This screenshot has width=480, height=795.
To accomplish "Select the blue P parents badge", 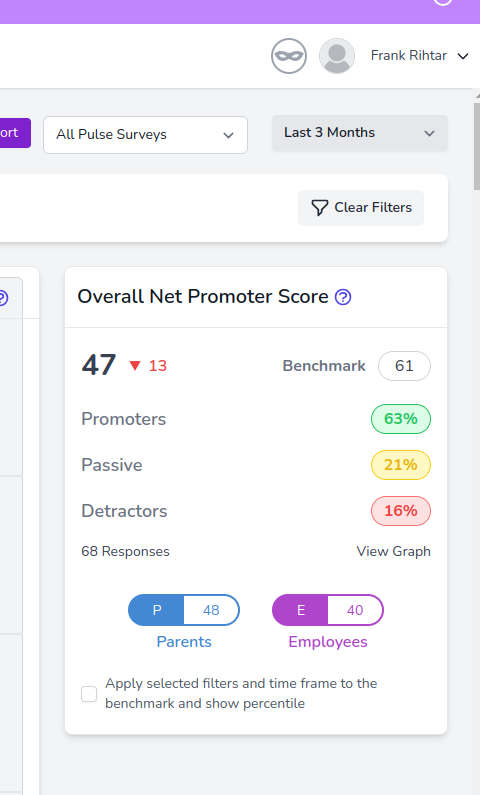I will (x=156, y=610).
